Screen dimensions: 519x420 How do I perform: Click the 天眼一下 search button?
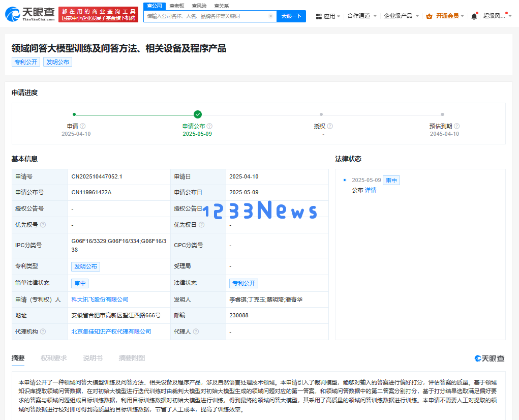[x=291, y=16]
